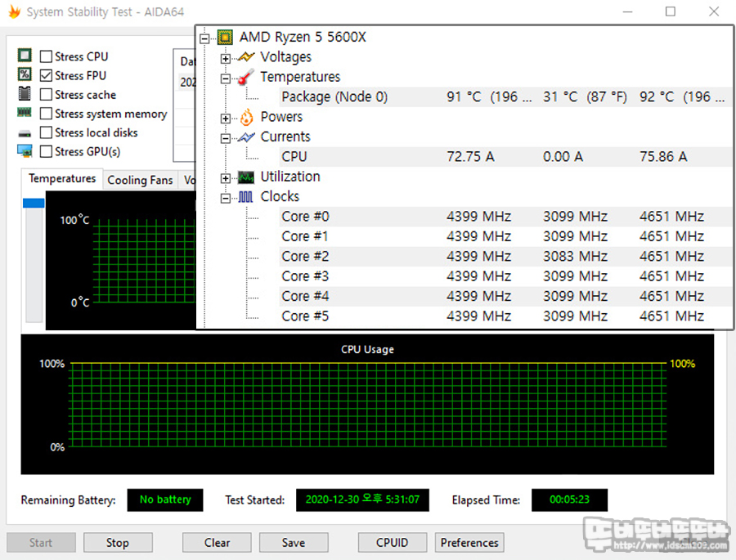The image size is (736, 560).
Task: Click the Stop button
Action: (118, 543)
